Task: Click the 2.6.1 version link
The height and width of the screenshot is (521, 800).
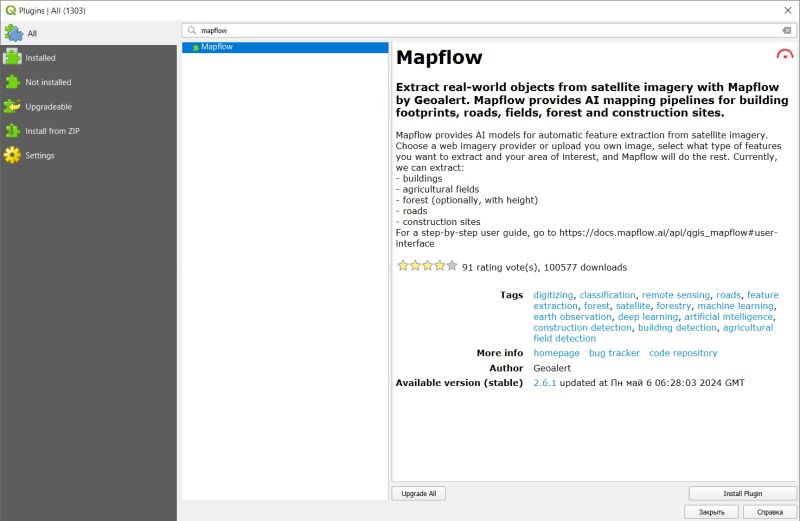Action: pos(544,383)
